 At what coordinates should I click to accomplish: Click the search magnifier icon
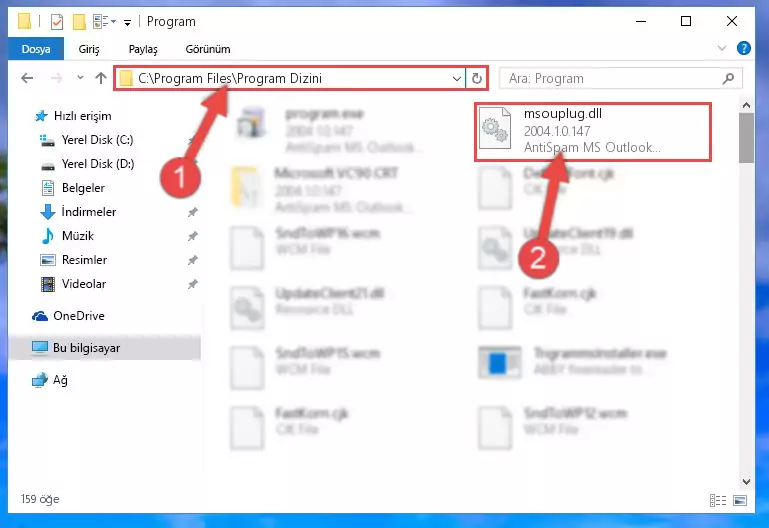coord(728,78)
